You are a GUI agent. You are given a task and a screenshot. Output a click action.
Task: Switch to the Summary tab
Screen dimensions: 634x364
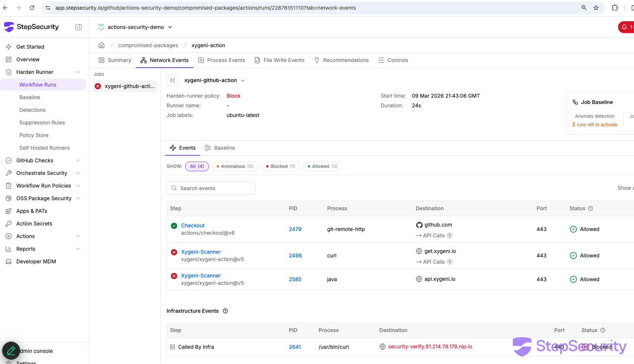coord(115,60)
